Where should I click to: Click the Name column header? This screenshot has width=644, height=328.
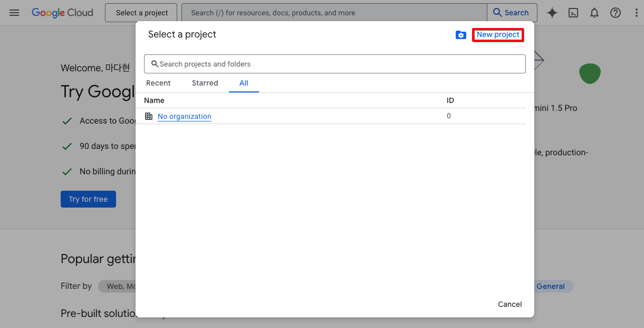(154, 100)
